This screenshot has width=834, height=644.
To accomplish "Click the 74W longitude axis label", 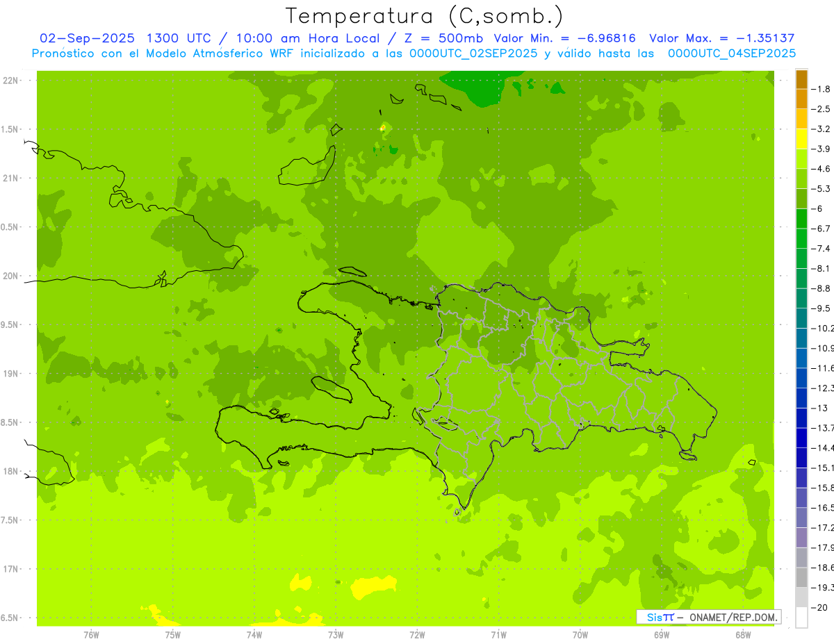I will 254,635.
